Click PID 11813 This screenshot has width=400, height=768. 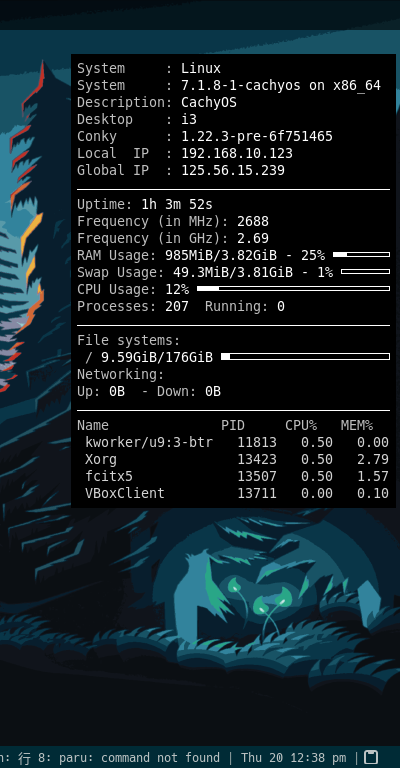[x=257, y=442]
